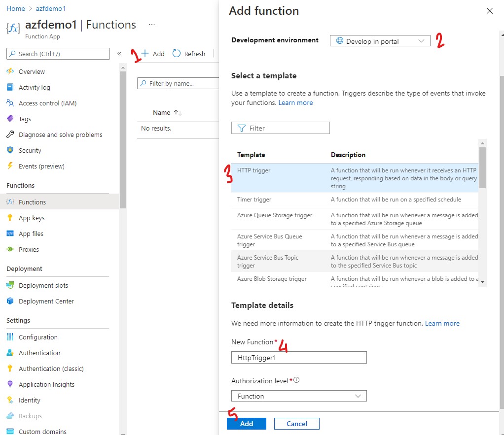
Task: Open Deployment Center cube icon
Action: click(x=10, y=301)
